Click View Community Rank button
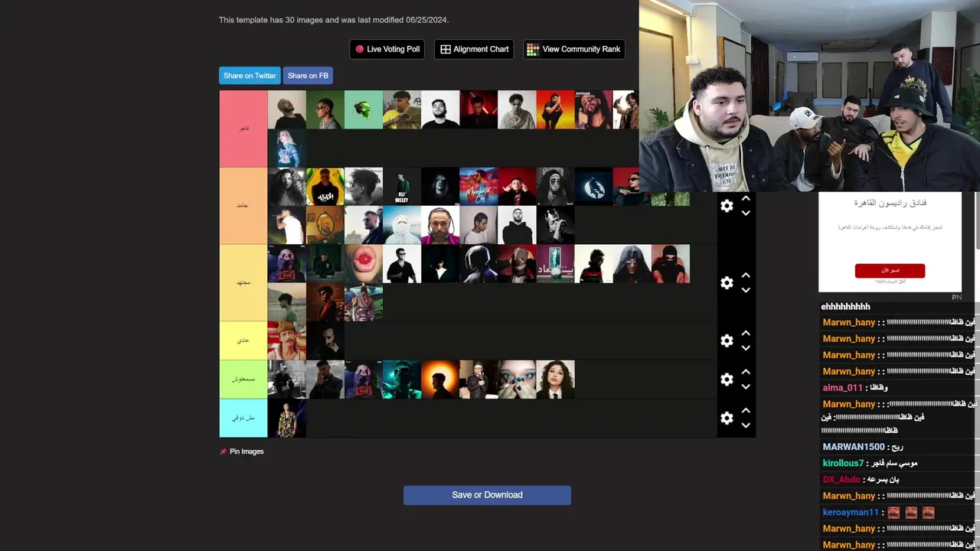Image resolution: width=980 pixels, height=551 pixels. pos(574,49)
